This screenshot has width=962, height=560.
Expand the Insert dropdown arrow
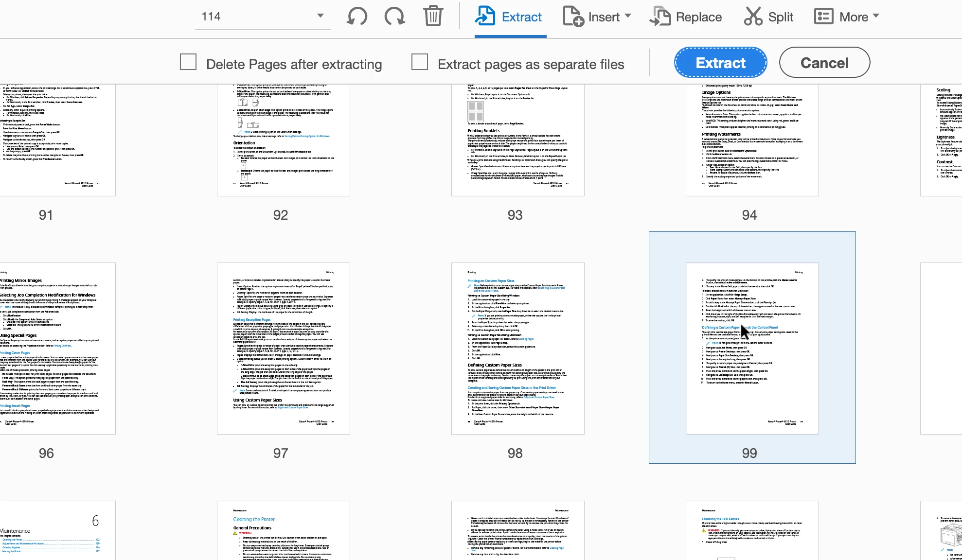[x=628, y=16]
